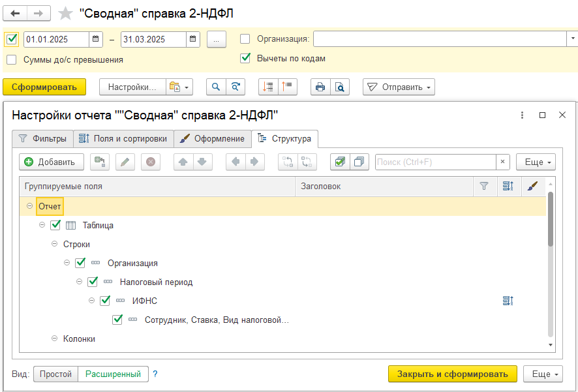Click the favorites star icon beside report title
The width and height of the screenshot is (578, 392).
coord(65,13)
